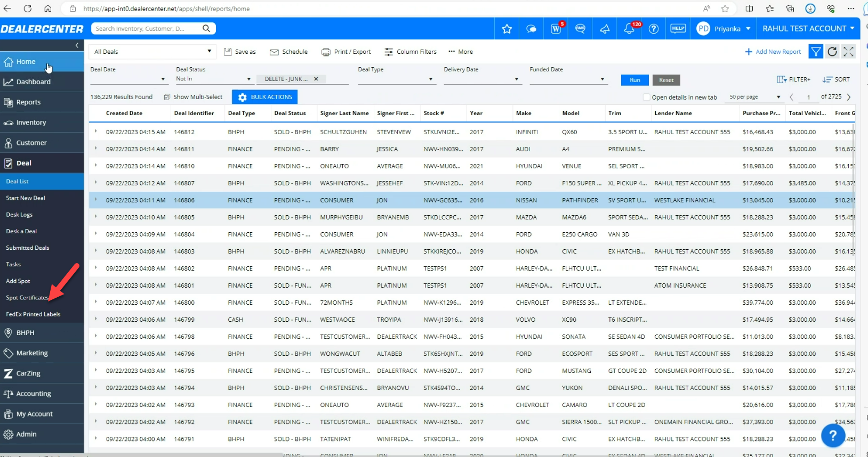The width and height of the screenshot is (868, 457).
Task: Open the SMS messages icon
Action: click(581, 29)
